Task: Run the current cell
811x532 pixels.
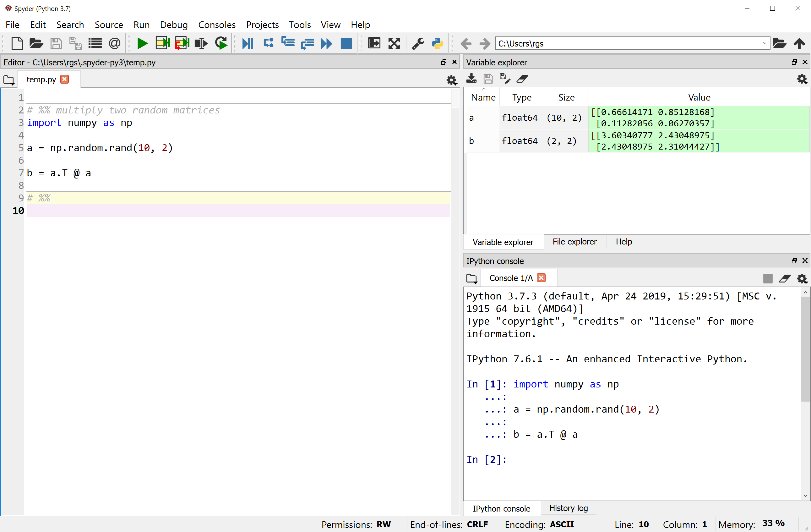Action: [x=162, y=43]
